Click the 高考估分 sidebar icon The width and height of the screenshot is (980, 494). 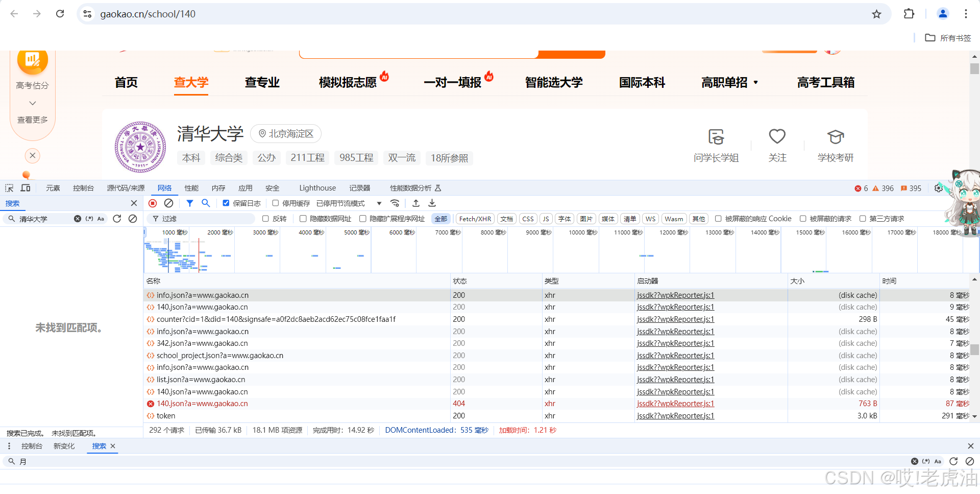click(33, 60)
